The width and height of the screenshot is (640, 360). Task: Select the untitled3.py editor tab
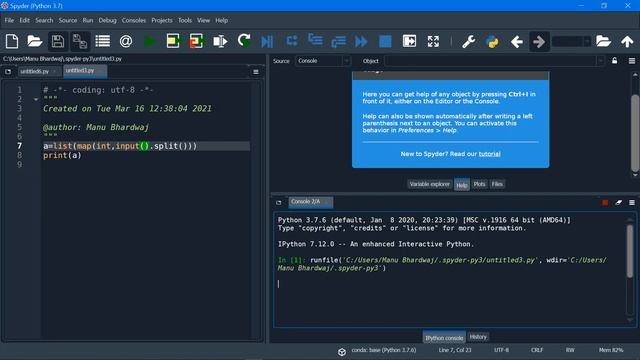click(85, 71)
